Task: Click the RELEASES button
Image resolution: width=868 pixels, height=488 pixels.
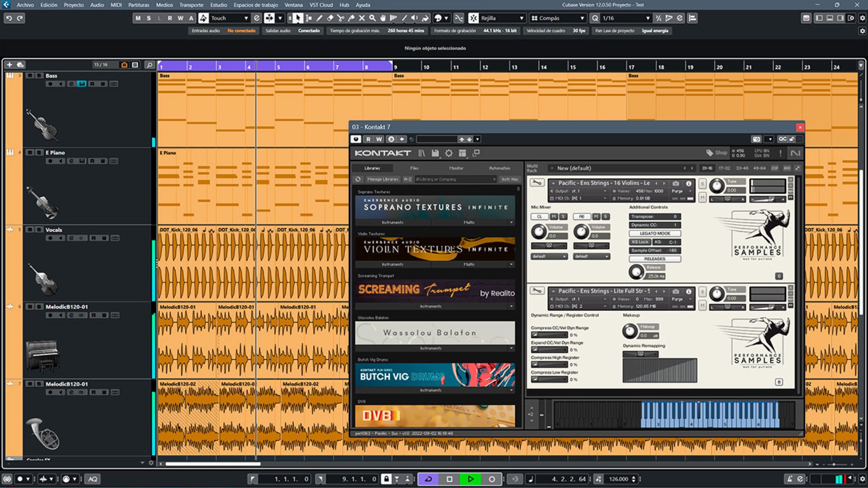Action: click(x=654, y=259)
